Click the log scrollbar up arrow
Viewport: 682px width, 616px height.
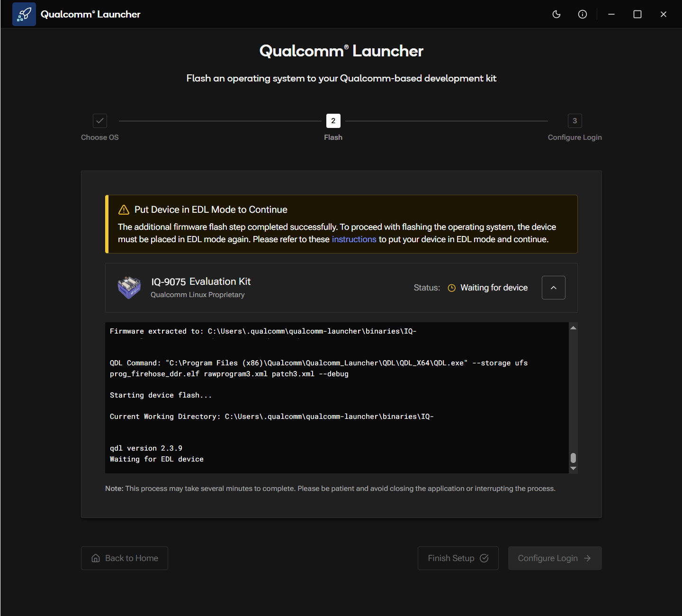click(574, 328)
